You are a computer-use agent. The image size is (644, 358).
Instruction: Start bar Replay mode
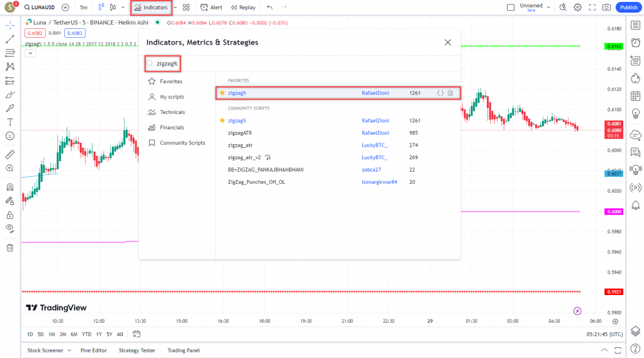click(x=243, y=8)
